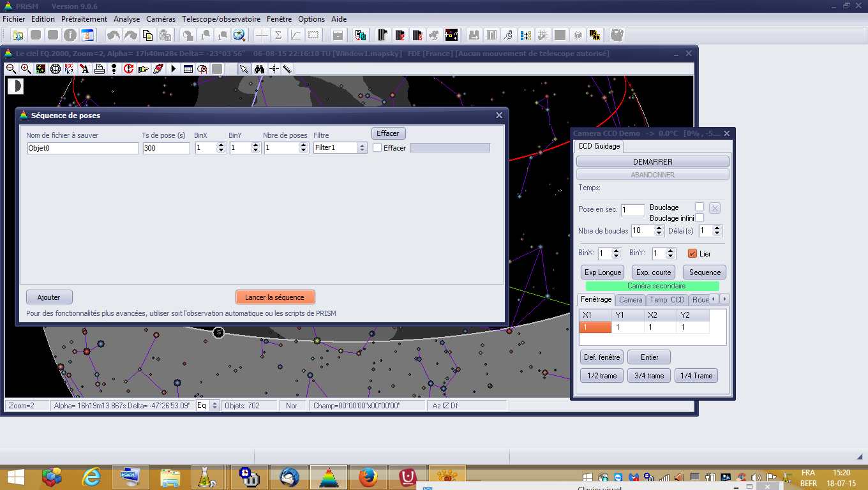The width and height of the screenshot is (868, 490).
Task: Click the printer icon in sky map toolbar
Action: coord(99,69)
